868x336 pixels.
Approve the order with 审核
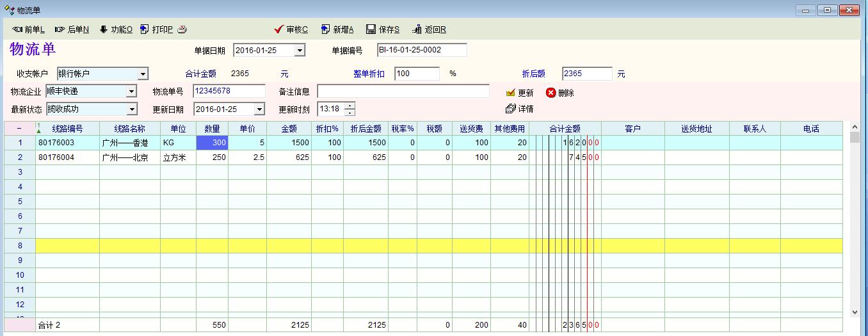291,29
